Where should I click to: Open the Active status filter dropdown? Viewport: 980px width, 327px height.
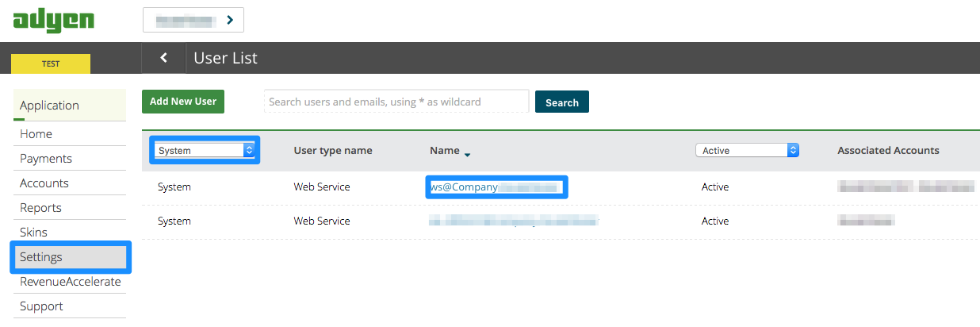(746, 150)
